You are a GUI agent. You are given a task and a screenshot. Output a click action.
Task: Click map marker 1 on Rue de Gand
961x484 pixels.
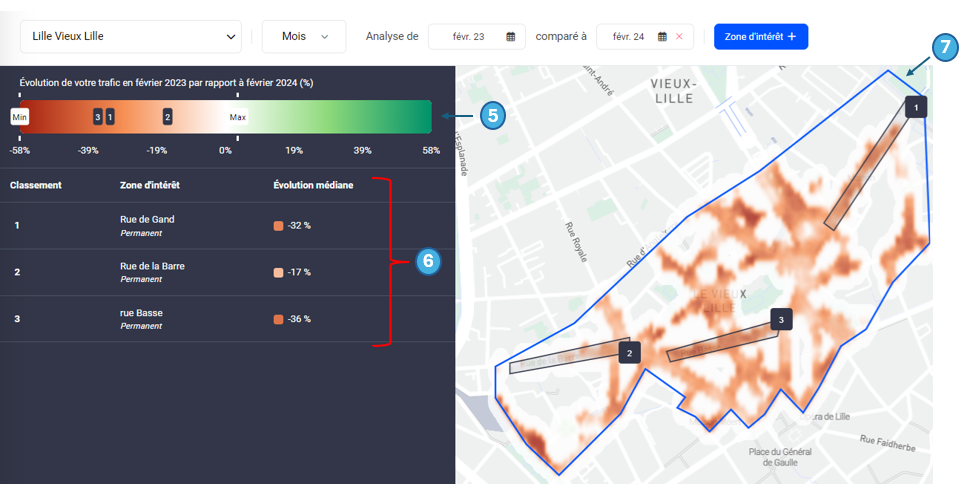click(916, 106)
